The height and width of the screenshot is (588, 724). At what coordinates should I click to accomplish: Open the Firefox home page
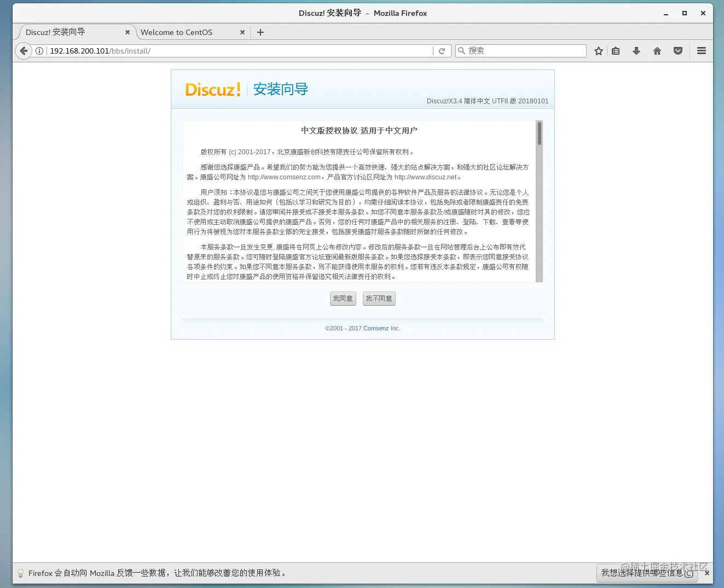[x=657, y=50]
